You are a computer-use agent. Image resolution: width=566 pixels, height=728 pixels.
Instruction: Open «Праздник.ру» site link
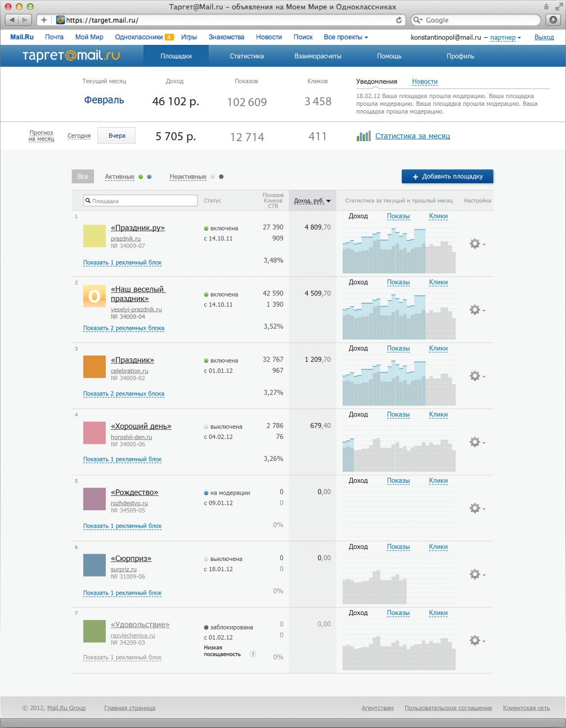(138, 228)
